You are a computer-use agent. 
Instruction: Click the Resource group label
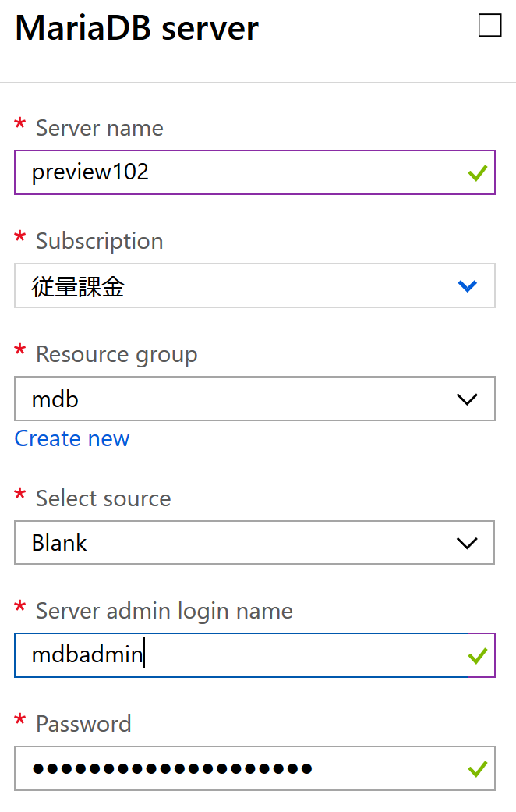115,353
